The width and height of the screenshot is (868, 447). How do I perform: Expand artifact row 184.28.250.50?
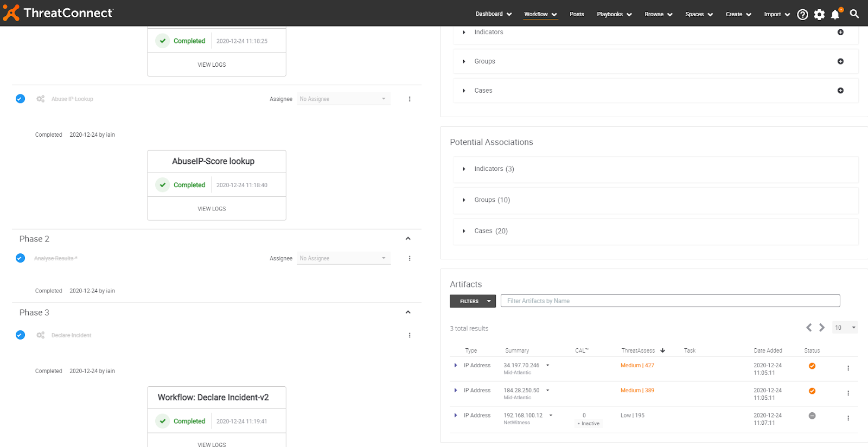point(456,391)
